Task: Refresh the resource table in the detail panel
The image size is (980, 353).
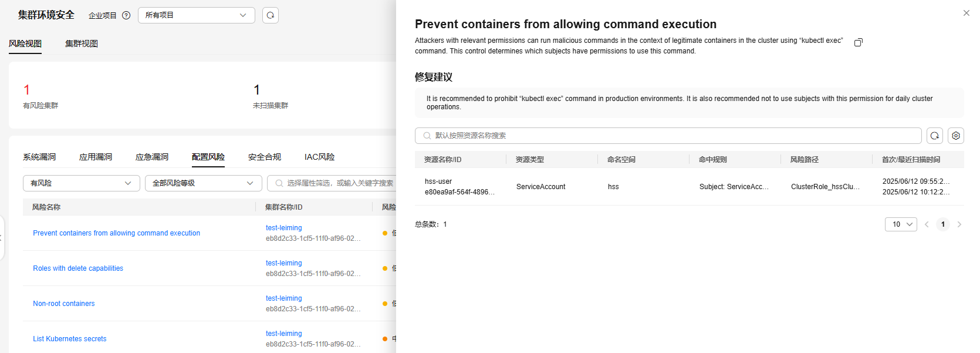Action: pyautogui.click(x=935, y=136)
